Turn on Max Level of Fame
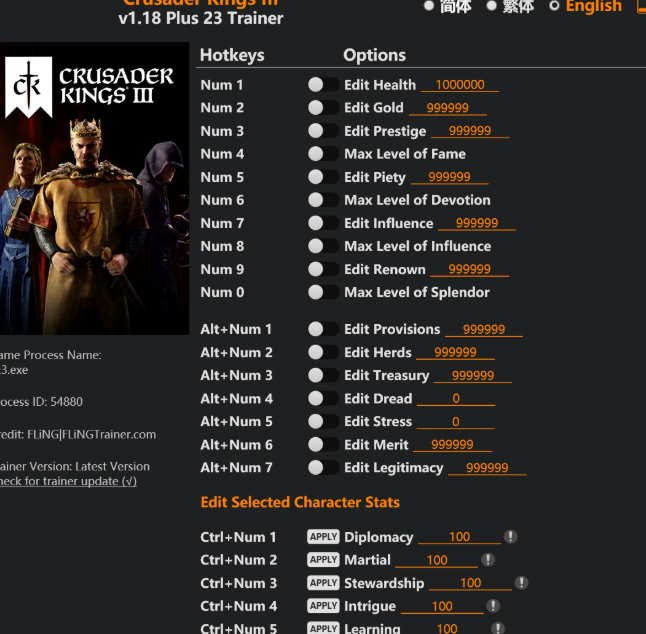This screenshot has width=646, height=634. (x=322, y=154)
